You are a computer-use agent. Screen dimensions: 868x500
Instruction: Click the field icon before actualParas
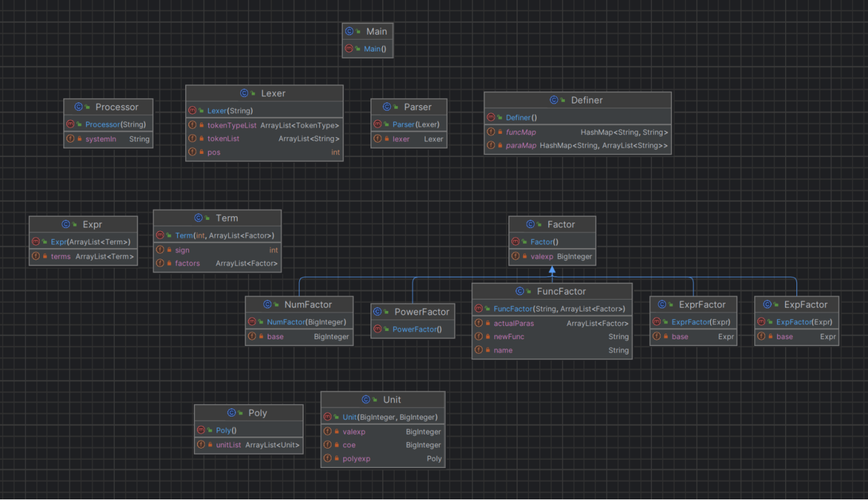click(479, 323)
